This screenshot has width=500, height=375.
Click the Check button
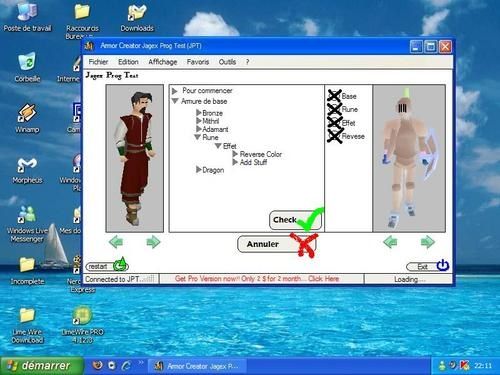point(295,220)
